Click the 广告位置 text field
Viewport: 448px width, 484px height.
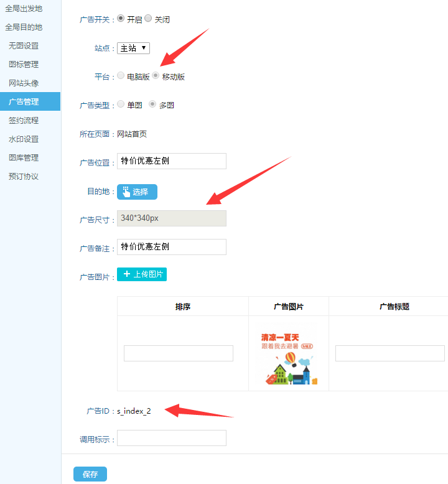(172, 161)
